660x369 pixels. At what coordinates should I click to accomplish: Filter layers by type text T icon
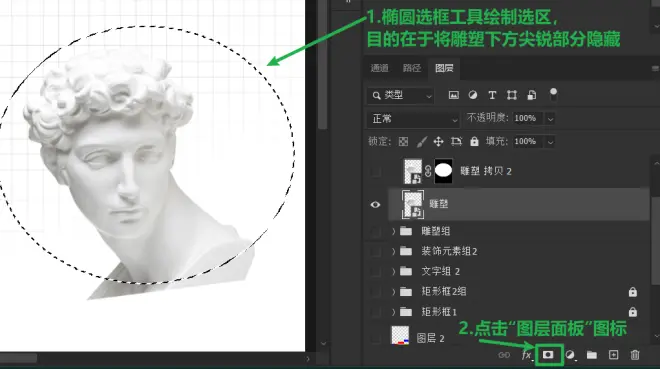click(492, 96)
